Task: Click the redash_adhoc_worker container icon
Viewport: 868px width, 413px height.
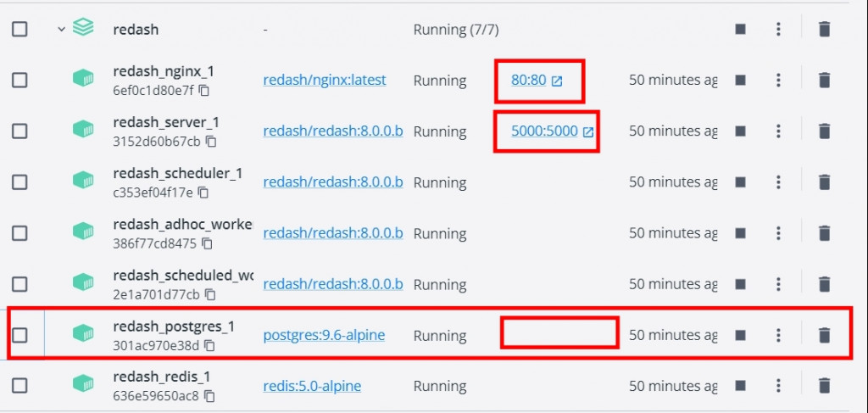Action: [83, 231]
